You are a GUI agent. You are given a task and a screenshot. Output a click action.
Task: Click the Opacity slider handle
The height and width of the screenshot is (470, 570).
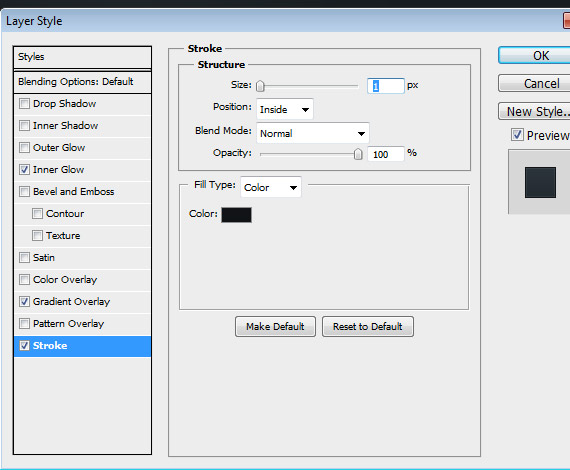(358, 154)
